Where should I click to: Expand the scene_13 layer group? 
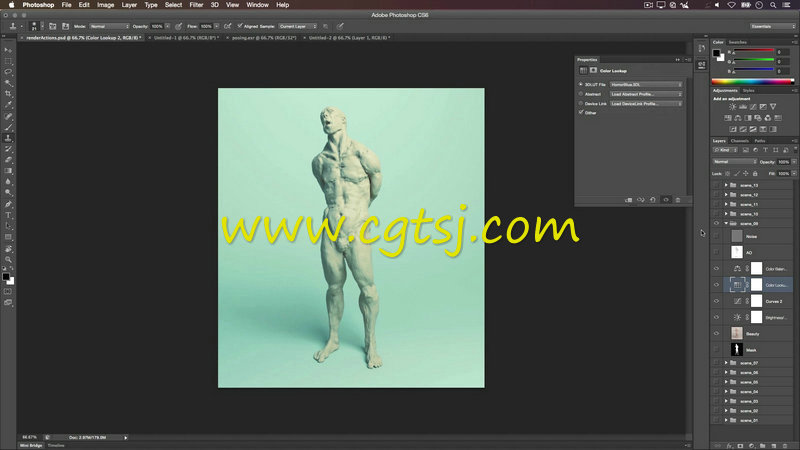[x=726, y=185]
